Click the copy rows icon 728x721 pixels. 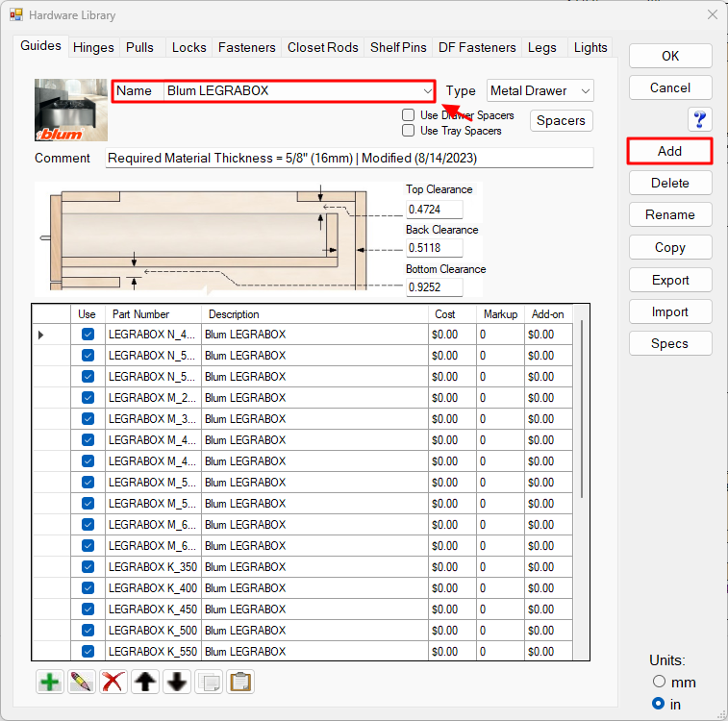[209, 682]
